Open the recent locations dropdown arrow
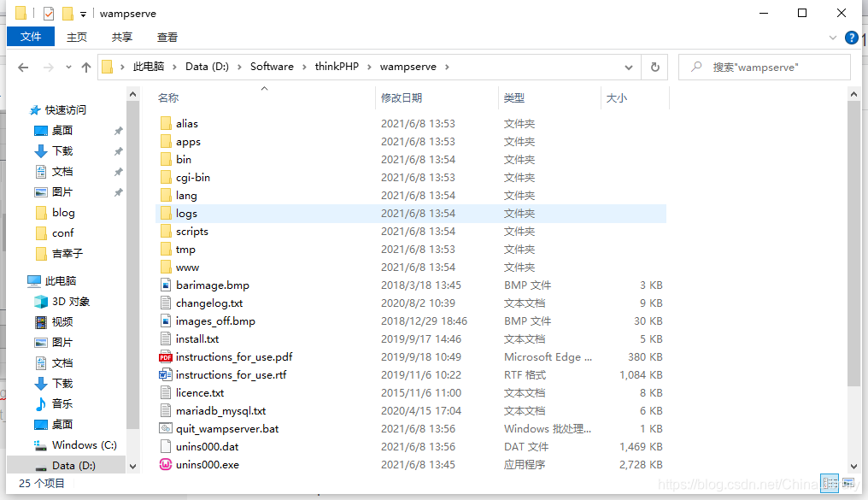 click(68, 68)
